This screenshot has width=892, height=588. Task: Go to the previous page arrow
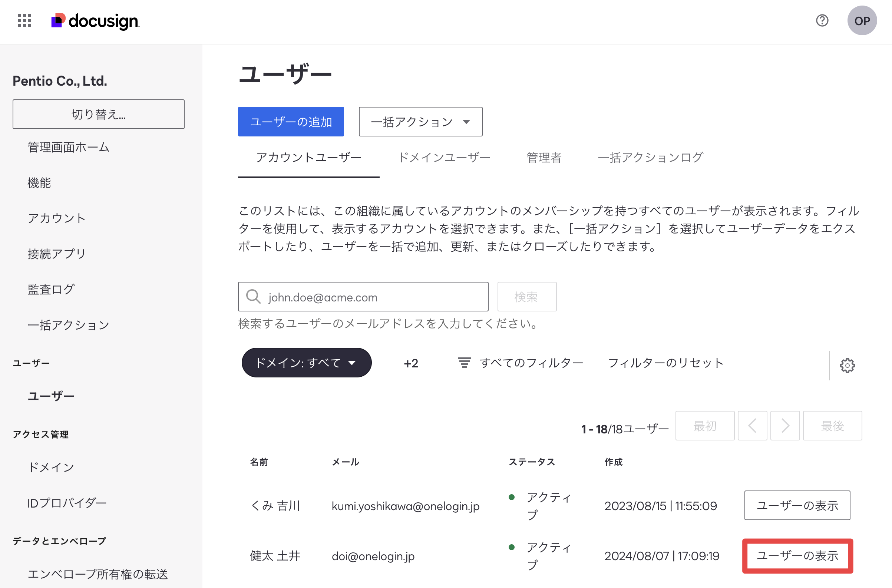click(x=752, y=426)
